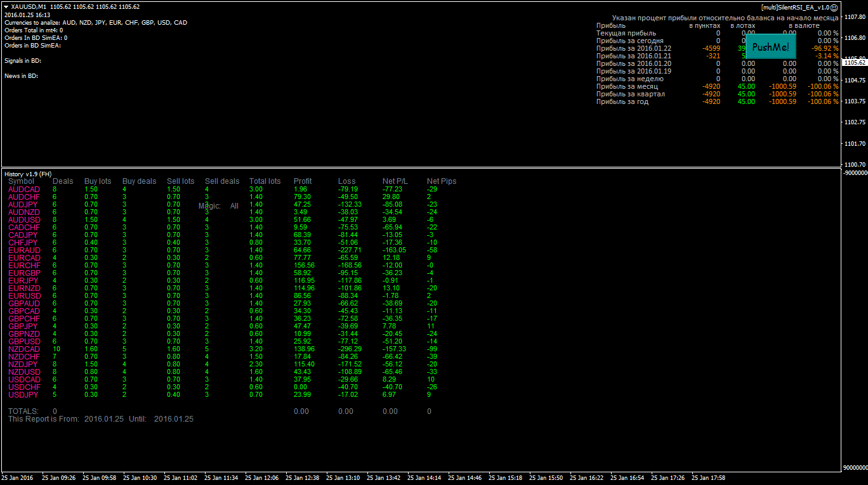
Task: Click the Sell lots column header
Action: [181, 181]
